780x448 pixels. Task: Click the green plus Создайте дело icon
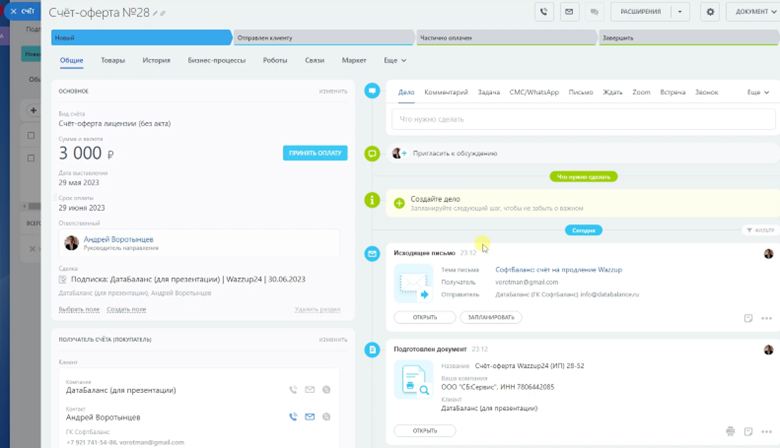click(x=399, y=203)
